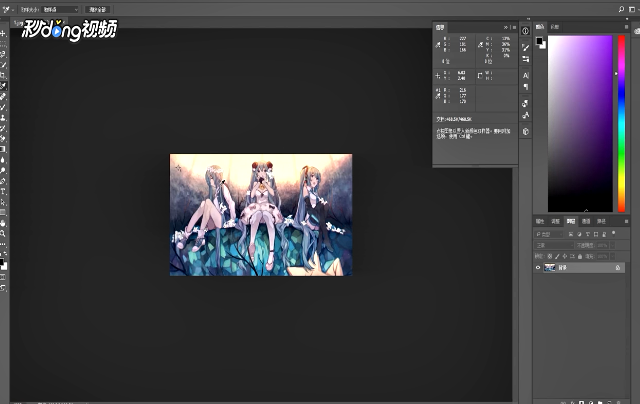Switch to the Properties tab
This screenshot has height=404, width=640.
click(x=540, y=221)
